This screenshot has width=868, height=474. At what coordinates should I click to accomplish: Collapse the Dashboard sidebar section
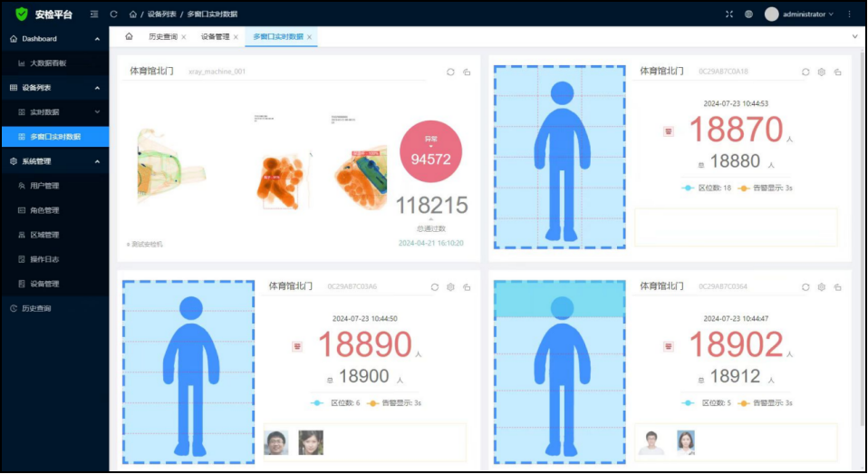(97, 39)
